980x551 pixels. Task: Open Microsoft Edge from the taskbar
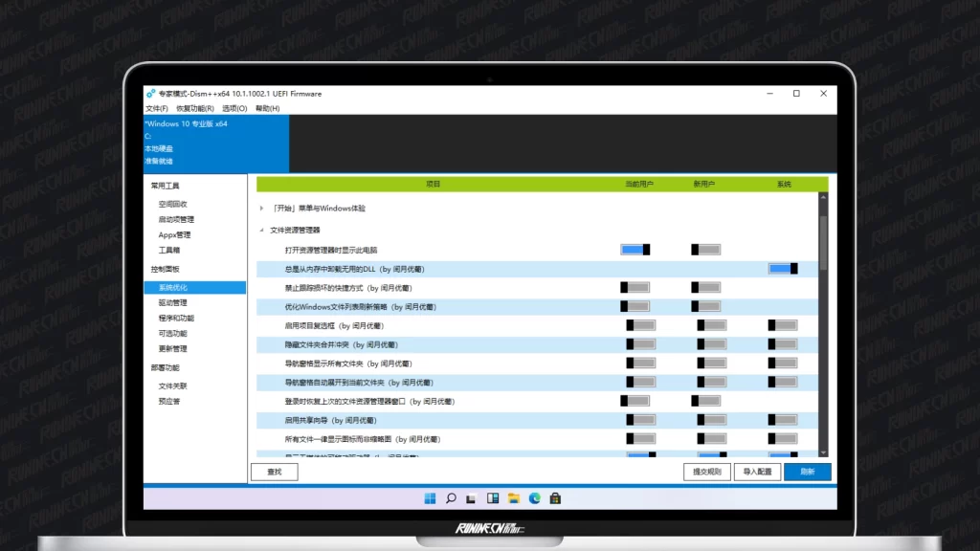pos(535,498)
